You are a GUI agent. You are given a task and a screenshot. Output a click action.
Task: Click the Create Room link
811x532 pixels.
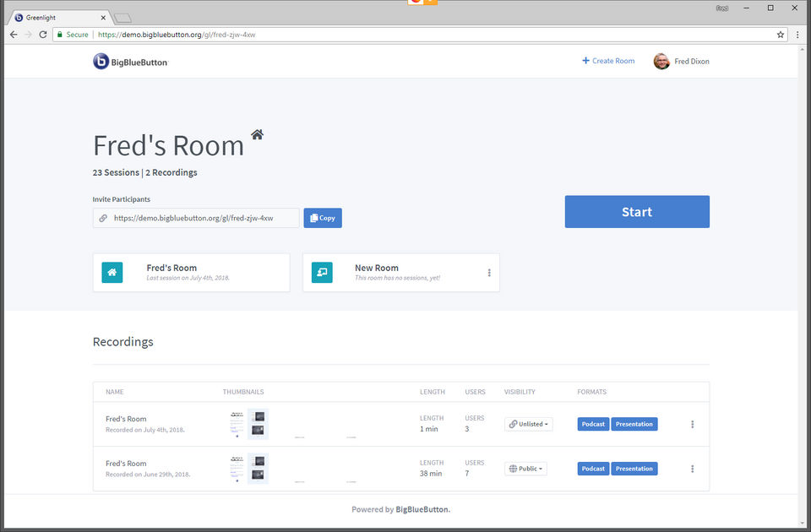[x=608, y=61]
